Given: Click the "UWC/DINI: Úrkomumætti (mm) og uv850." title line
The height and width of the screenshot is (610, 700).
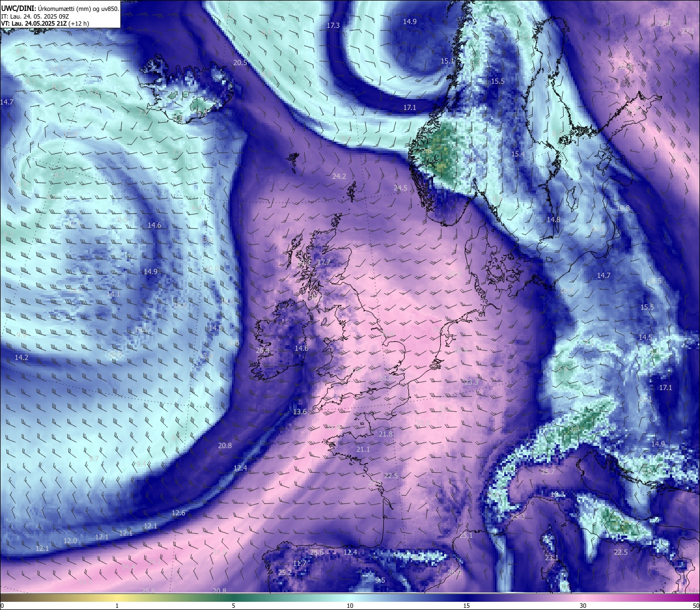Looking at the screenshot, I should tap(60, 9).
